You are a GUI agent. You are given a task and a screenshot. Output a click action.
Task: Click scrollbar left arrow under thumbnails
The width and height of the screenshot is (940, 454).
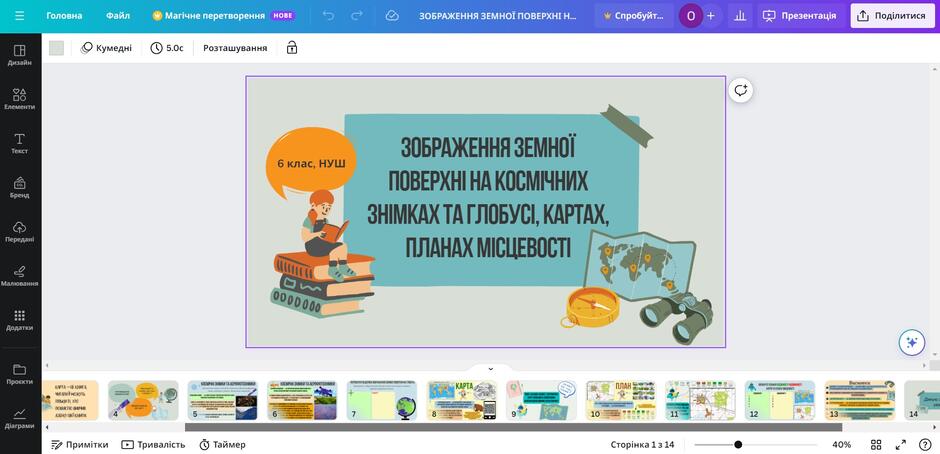pos(46,427)
